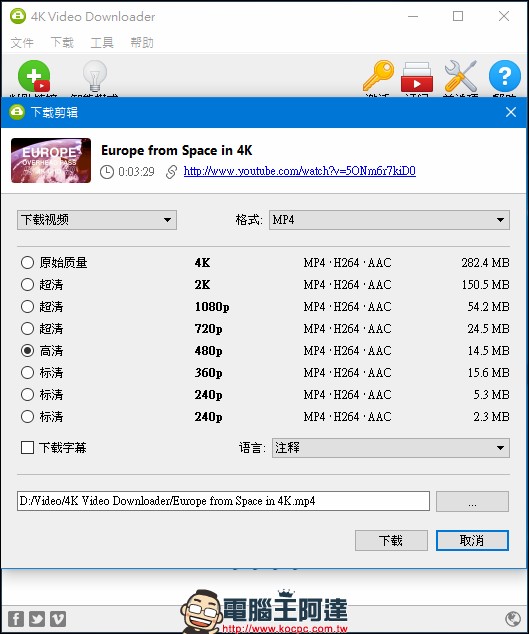The height and width of the screenshot is (634, 529).
Task: Open the Activate key icon
Action: click(x=378, y=76)
